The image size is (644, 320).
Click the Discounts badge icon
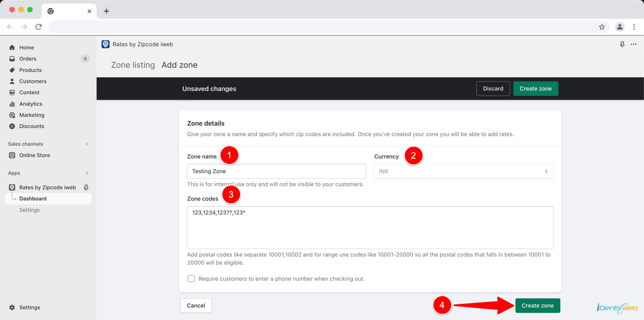pos(12,126)
